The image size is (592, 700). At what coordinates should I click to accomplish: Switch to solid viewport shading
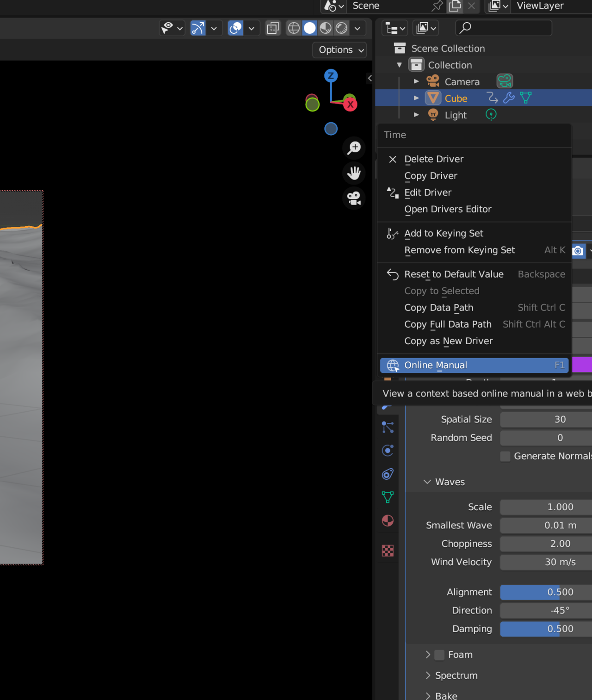point(310,28)
